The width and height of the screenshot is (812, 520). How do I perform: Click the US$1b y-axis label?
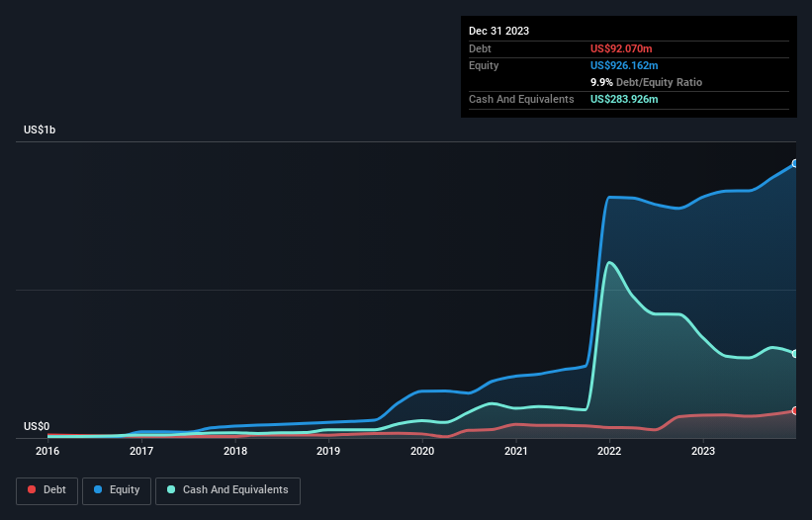click(x=40, y=130)
